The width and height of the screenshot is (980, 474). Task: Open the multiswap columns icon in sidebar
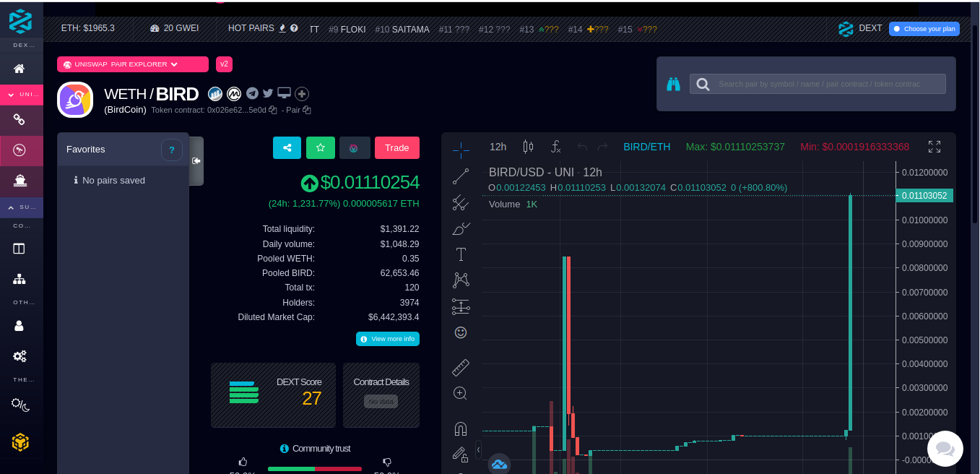click(x=19, y=249)
